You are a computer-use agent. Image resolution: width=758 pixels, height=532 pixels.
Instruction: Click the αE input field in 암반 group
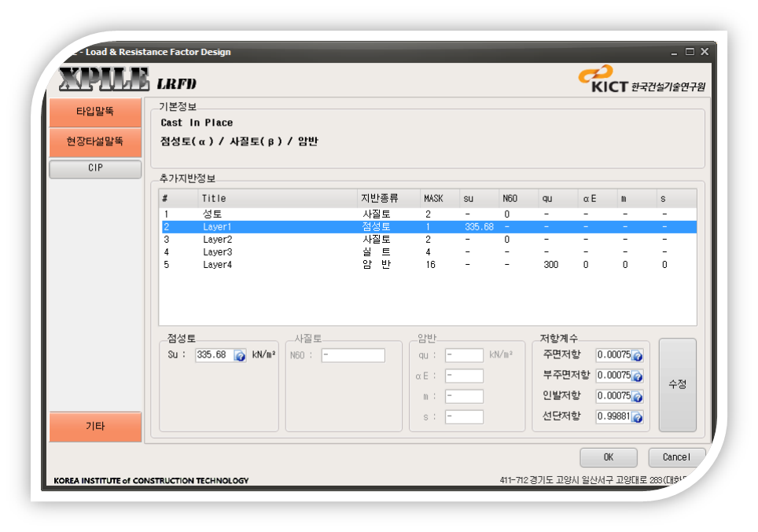click(x=464, y=376)
